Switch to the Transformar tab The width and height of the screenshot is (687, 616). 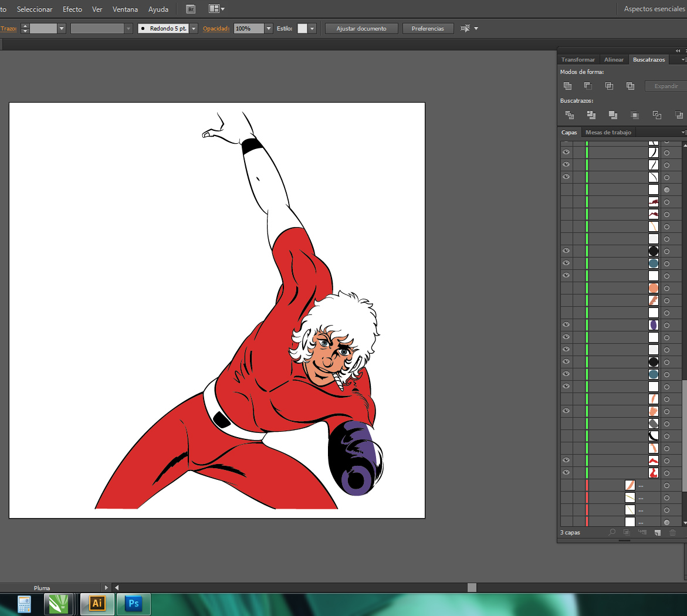(x=578, y=60)
